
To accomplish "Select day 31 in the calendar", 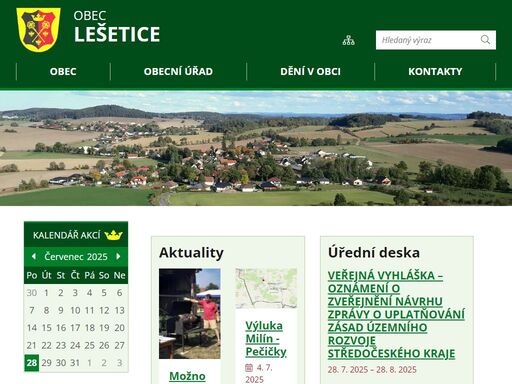I will click(75, 363).
